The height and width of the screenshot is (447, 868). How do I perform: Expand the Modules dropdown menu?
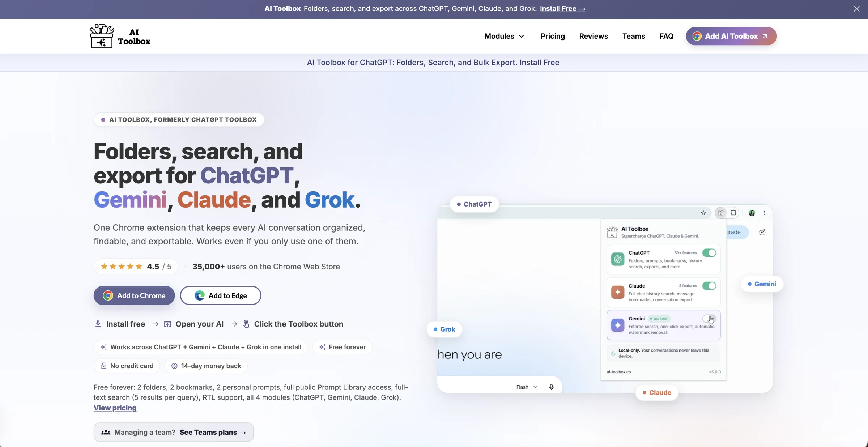(504, 36)
